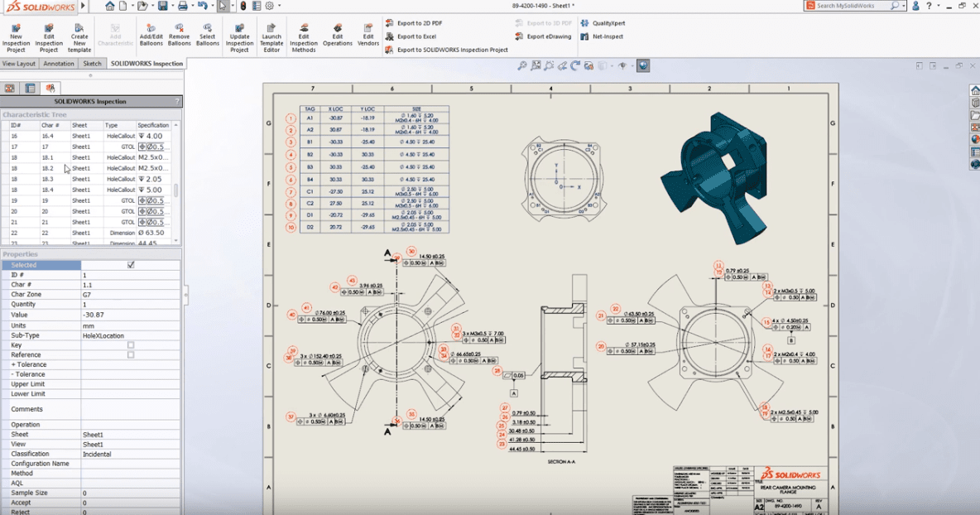Image resolution: width=980 pixels, height=515 pixels.
Task: Click the Print icon
Action: [182, 6]
